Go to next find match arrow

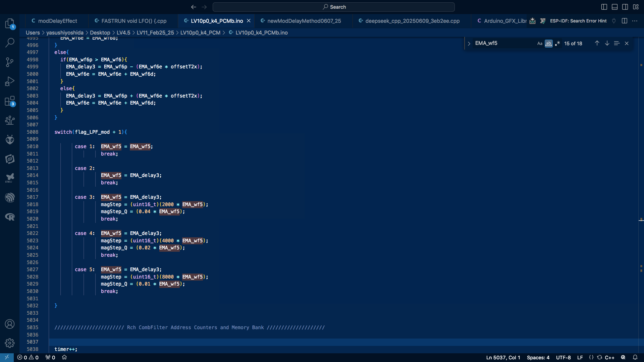[607, 43]
